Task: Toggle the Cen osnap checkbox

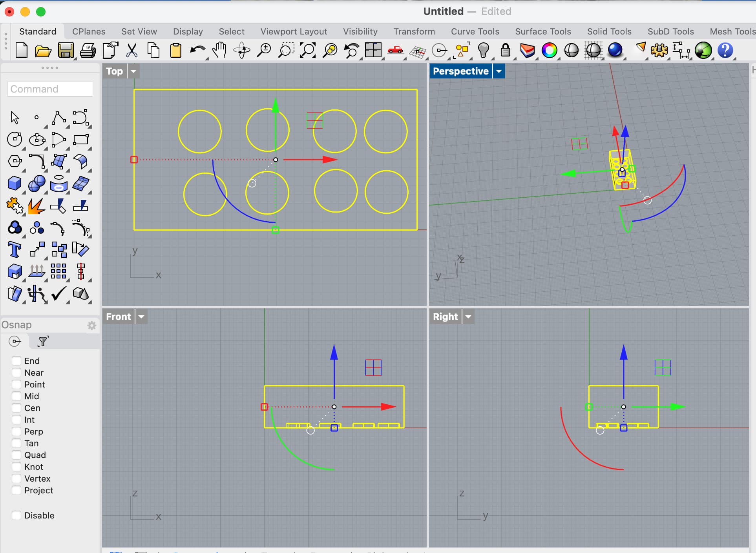Action: 16,408
